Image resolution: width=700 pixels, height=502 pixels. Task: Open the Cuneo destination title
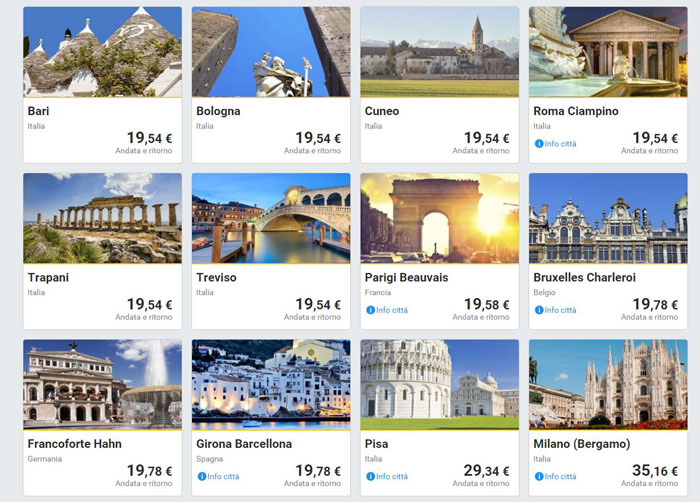(x=386, y=111)
